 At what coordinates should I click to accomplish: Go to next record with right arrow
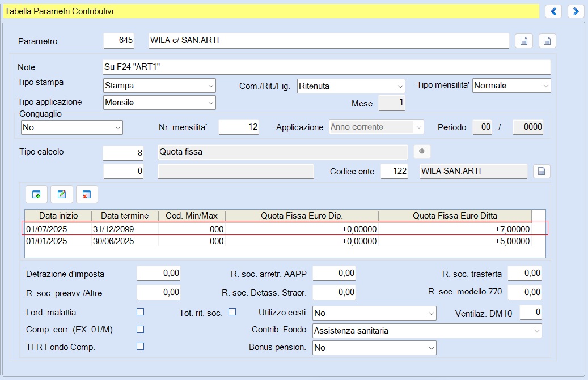tap(576, 11)
